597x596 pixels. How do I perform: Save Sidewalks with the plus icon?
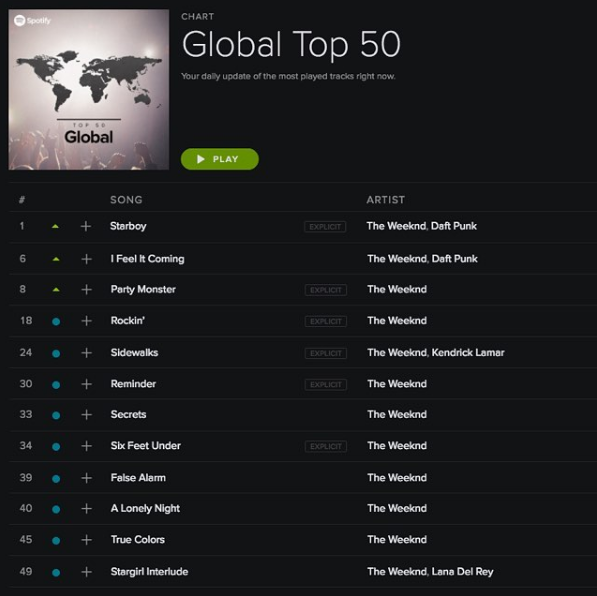tap(86, 353)
